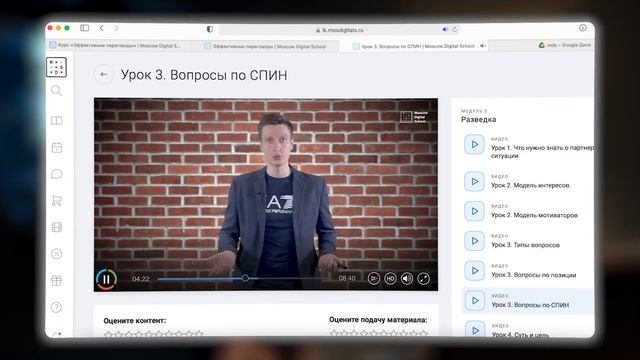Open the shopping cart icon in sidebar

click(57, 200)
